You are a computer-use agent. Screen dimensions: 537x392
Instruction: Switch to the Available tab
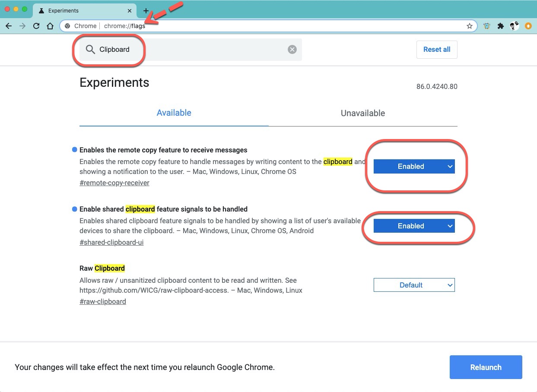coord(174,113)
